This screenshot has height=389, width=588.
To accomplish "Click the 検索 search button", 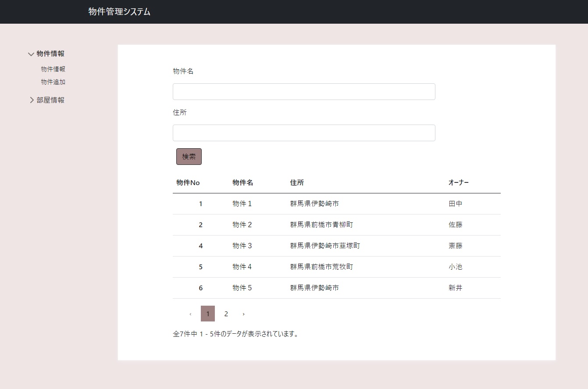I will pos(189,156).
